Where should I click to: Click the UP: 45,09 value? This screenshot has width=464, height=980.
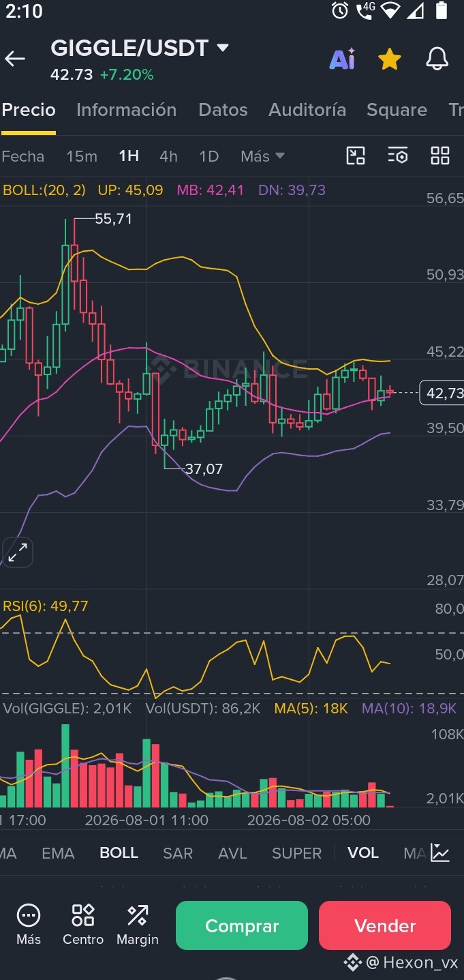130,190
